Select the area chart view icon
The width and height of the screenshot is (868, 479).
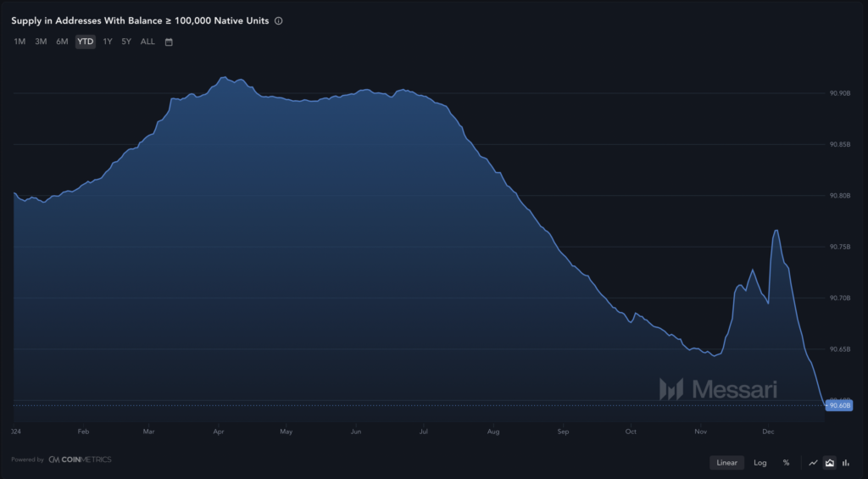coord(830,463)
